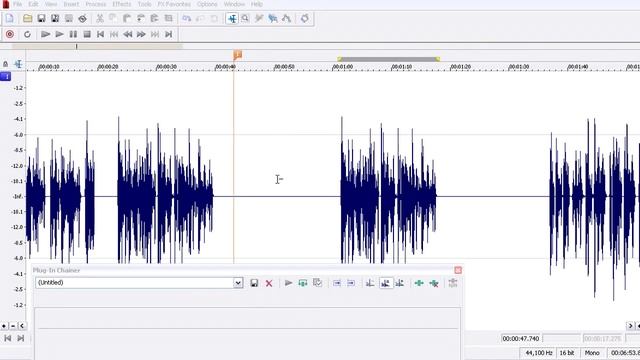640x360 pixels.
Task: Click the 00:00:47.740 position field
Action: pos(520,338)
